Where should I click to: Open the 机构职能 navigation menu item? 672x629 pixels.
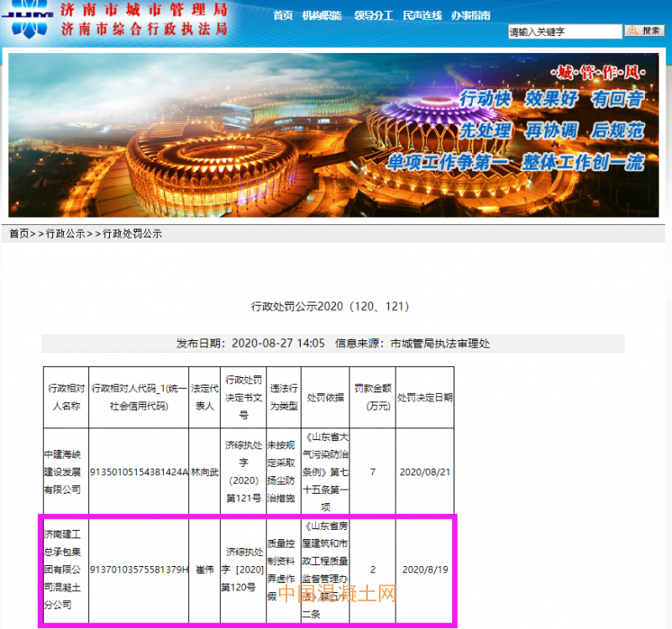(323, 16)
